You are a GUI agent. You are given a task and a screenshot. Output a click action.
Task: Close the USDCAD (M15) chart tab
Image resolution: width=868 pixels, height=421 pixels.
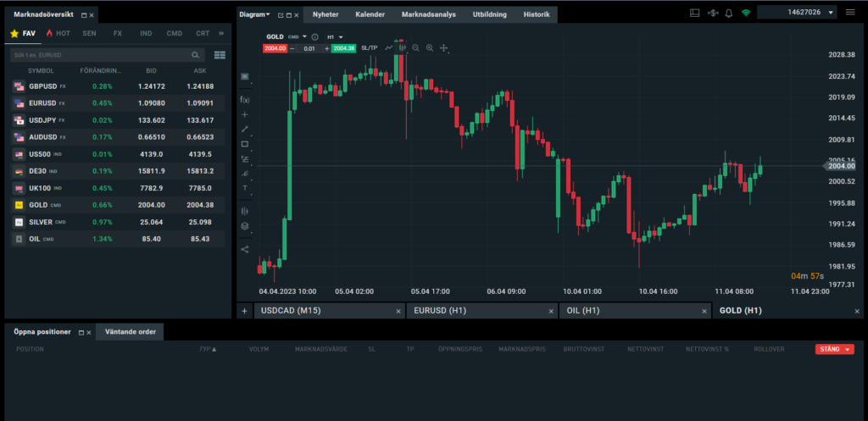point(398,312)
